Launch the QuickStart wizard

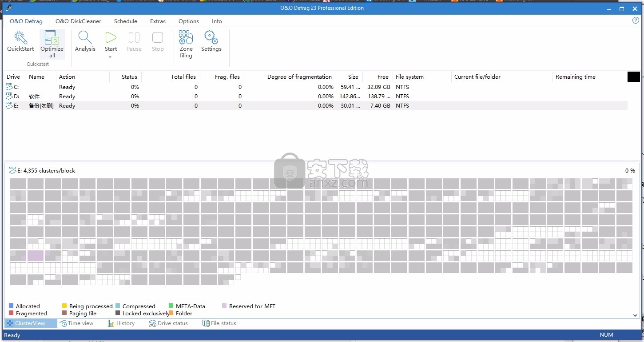pos(20,42)
